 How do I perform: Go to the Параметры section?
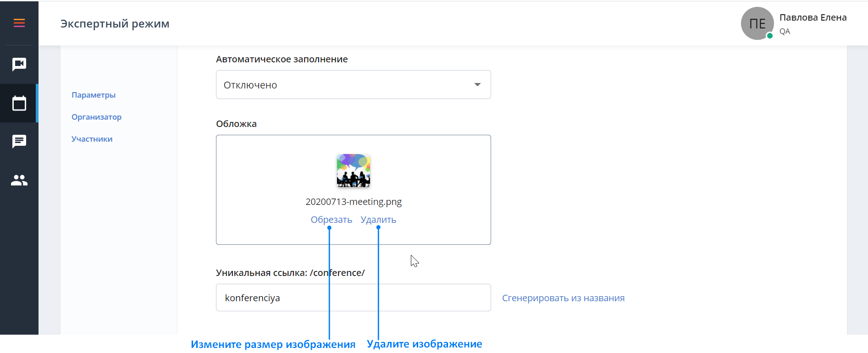[x=94, y=95]
